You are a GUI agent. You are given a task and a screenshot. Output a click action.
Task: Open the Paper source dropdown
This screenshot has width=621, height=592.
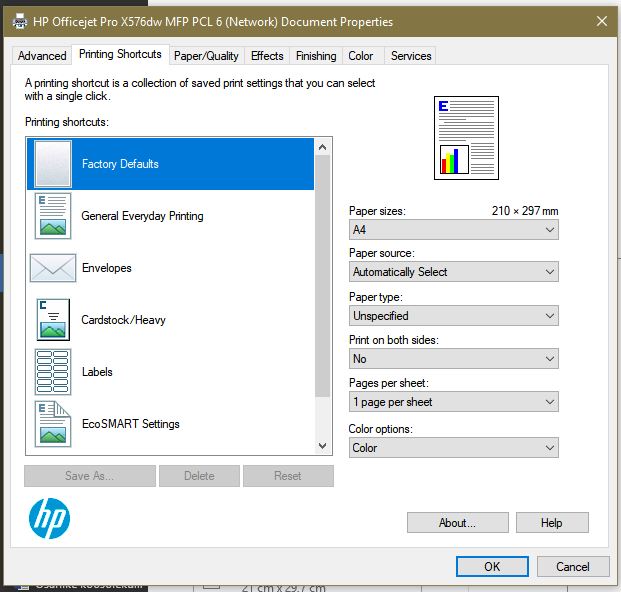click(453, 272)
